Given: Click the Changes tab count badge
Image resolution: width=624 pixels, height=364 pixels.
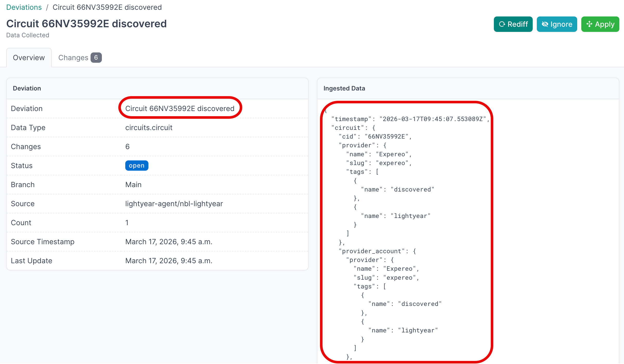Looking at the screenshot, I should click(96, 58).
